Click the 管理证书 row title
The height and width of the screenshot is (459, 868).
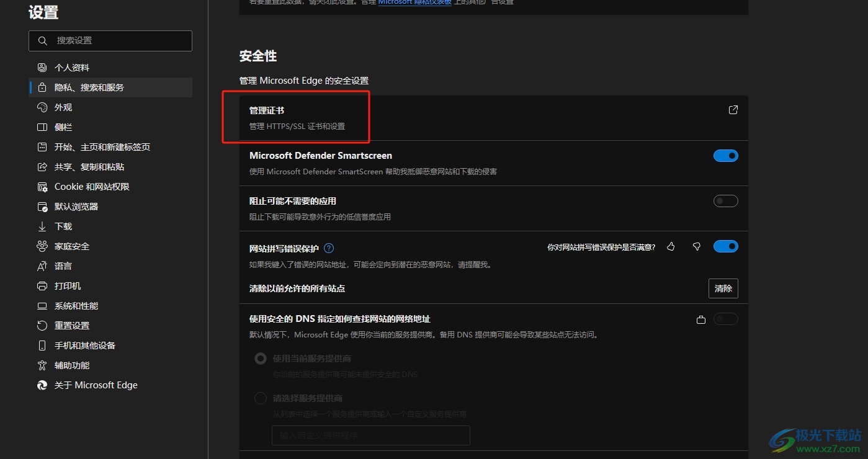click(267, 110)
